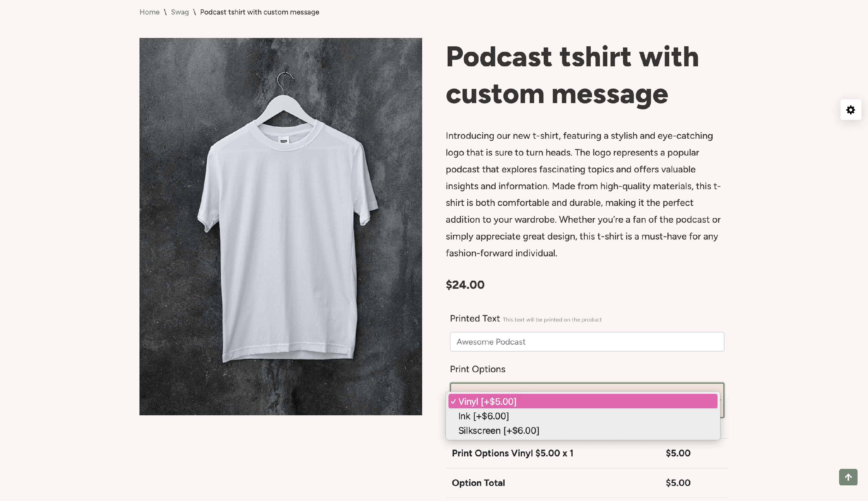
Task: Click the Print Options select box
Action: coord(586,387)
